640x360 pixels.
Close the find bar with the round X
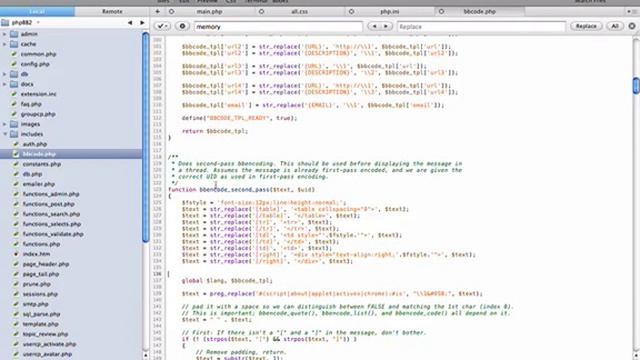[x=632, y=26]
